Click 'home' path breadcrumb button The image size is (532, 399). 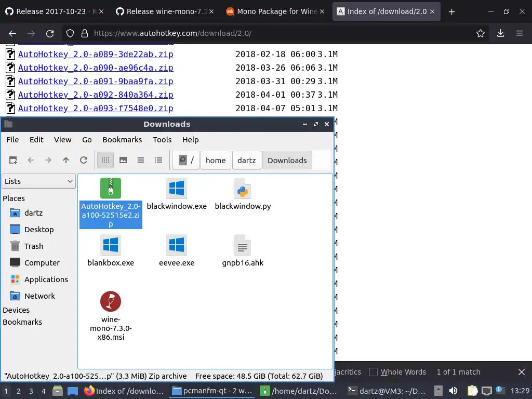pyautogui.click(x=216, y=160)
